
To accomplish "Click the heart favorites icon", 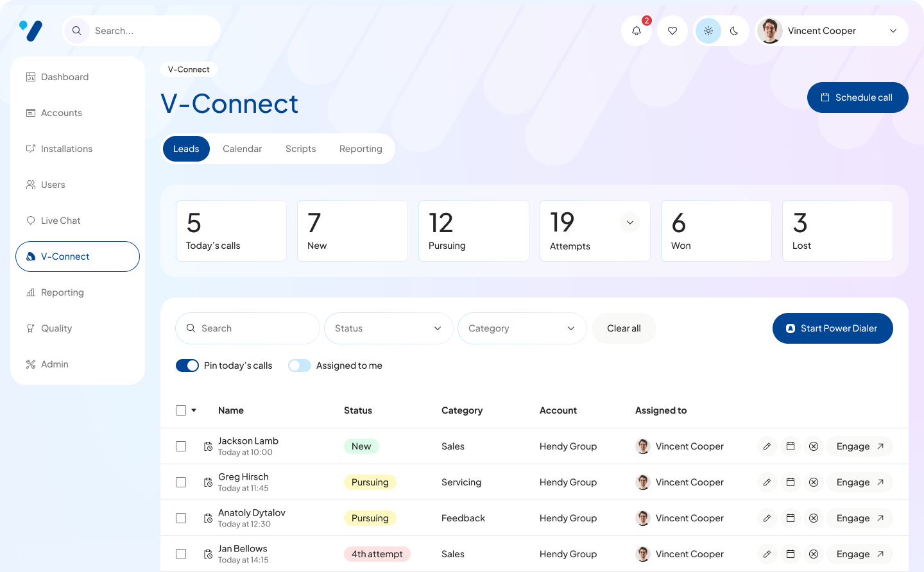I will (672, 30).
